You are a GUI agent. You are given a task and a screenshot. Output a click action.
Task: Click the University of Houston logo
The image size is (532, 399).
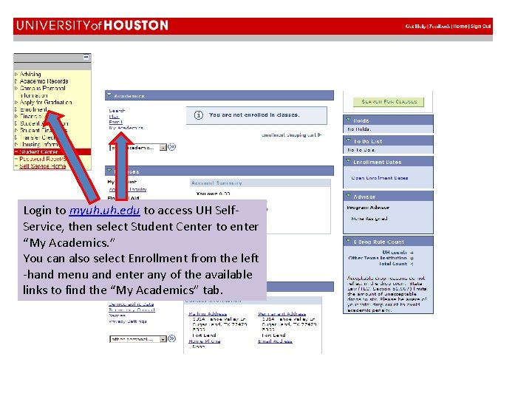pyautogui.click(x=92, y=25)
